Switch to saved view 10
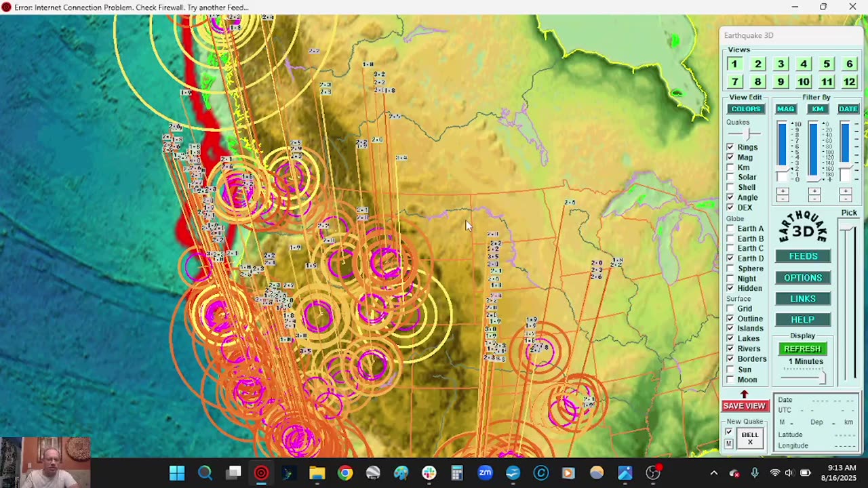 coord(803,81)
